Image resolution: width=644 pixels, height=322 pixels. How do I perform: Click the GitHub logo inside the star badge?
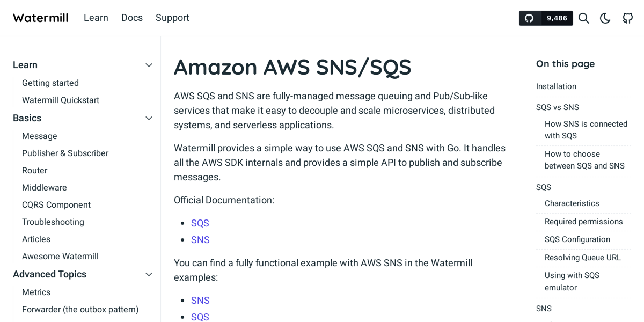point(529,18)
